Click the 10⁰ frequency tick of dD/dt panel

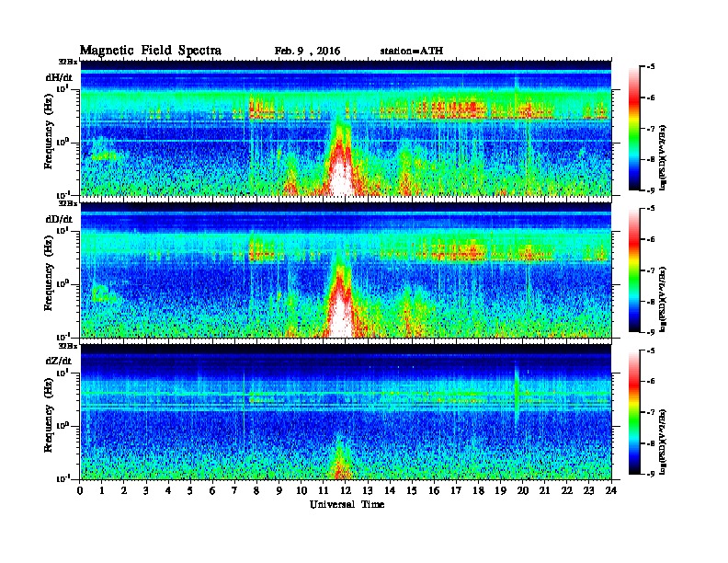(63, 284)
